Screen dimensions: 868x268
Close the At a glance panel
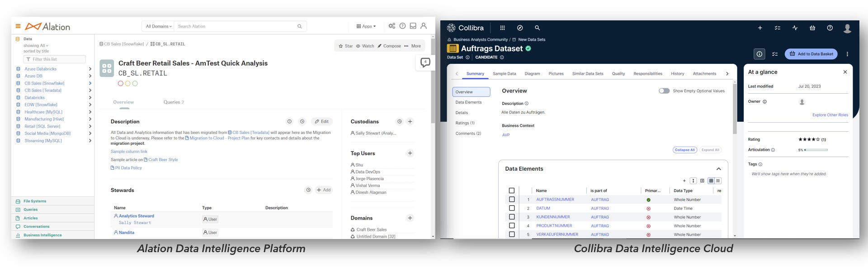coord(845,72)
